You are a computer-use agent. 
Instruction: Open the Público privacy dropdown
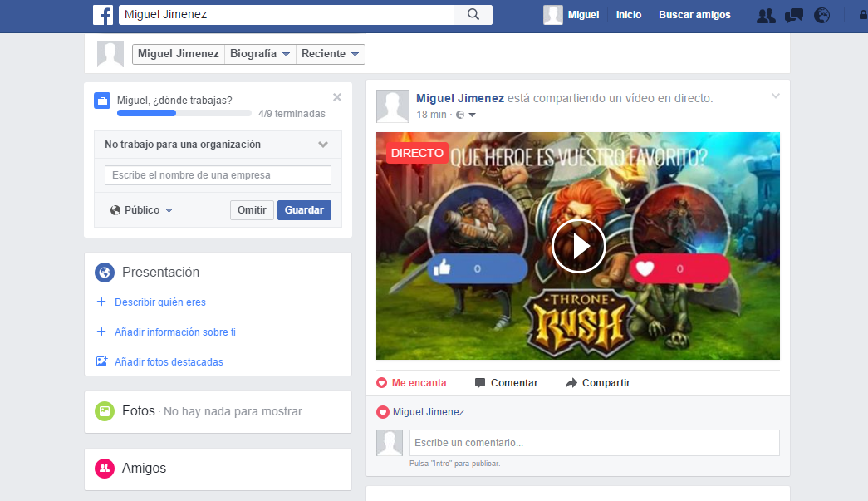tap(142, 210)
